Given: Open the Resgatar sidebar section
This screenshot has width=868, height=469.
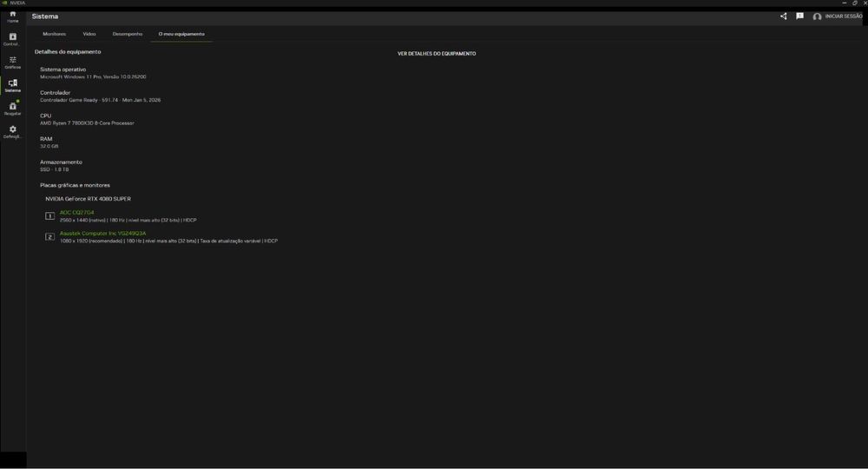Looking at the screenshot, I should coord(13,109).
